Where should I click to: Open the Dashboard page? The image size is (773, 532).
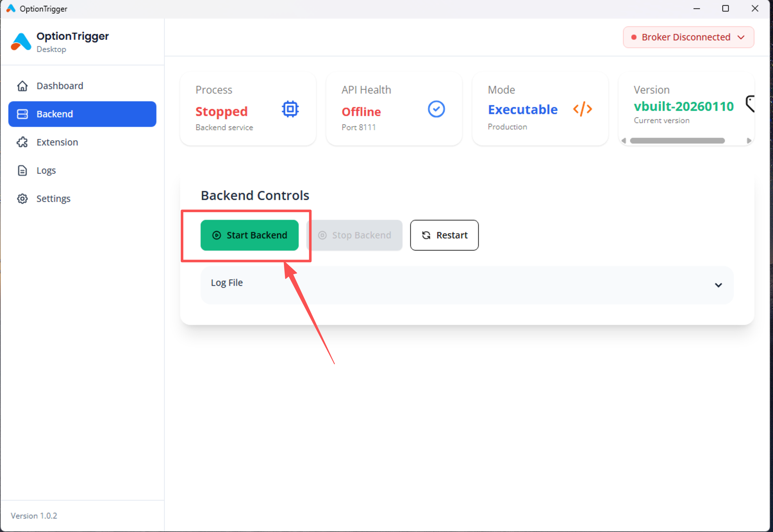point(82,86)
